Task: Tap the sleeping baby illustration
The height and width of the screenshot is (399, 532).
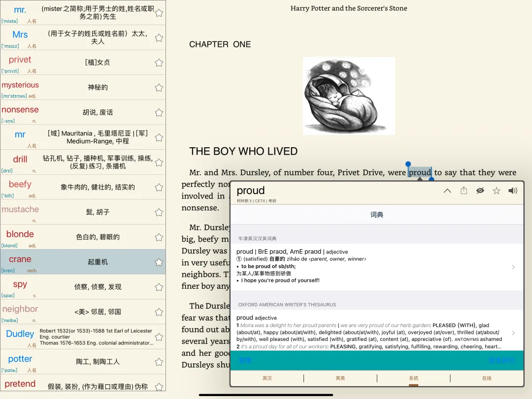Action: [349, 96]
